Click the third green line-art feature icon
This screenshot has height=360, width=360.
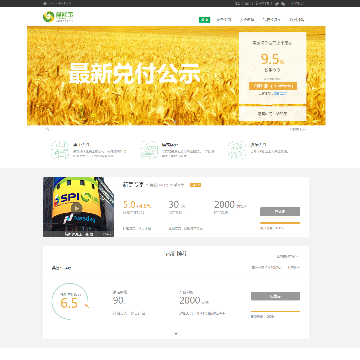[237, 150]
